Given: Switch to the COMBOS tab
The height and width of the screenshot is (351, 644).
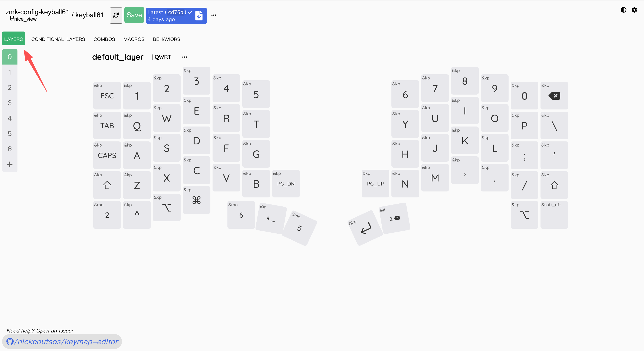Looking at the screenshot, I should 104,39.
